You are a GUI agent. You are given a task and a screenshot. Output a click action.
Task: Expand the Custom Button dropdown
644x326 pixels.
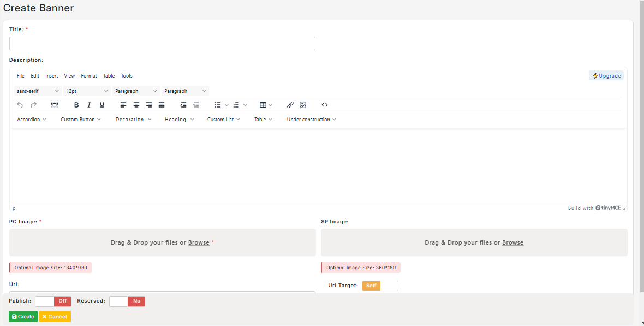(81, 119)
